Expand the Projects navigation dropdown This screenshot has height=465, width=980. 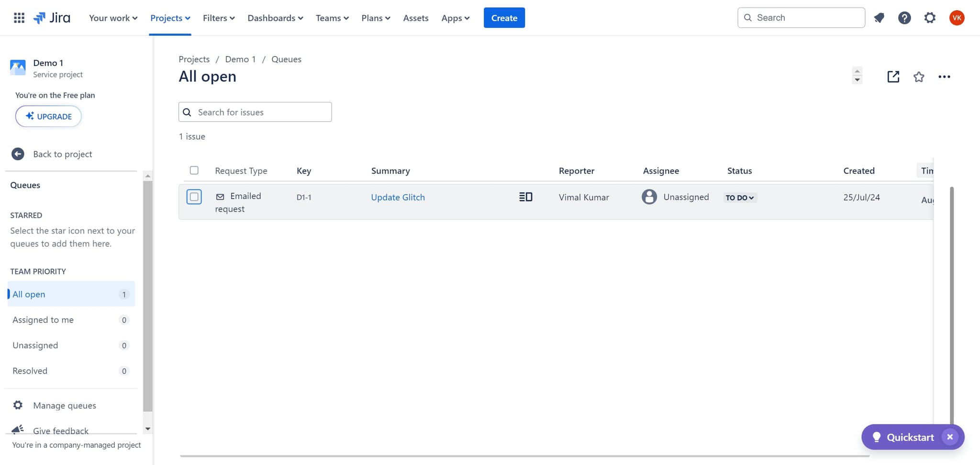(x=170, y=18)
